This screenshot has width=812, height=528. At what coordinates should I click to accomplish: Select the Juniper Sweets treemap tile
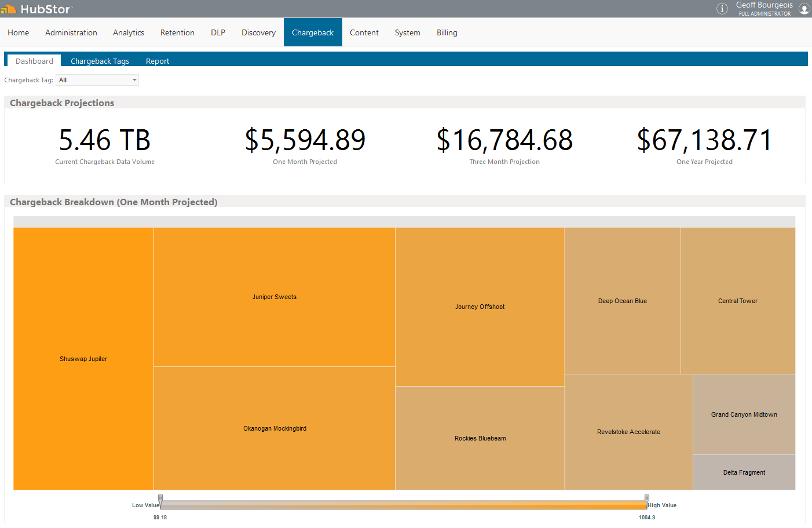274,297
